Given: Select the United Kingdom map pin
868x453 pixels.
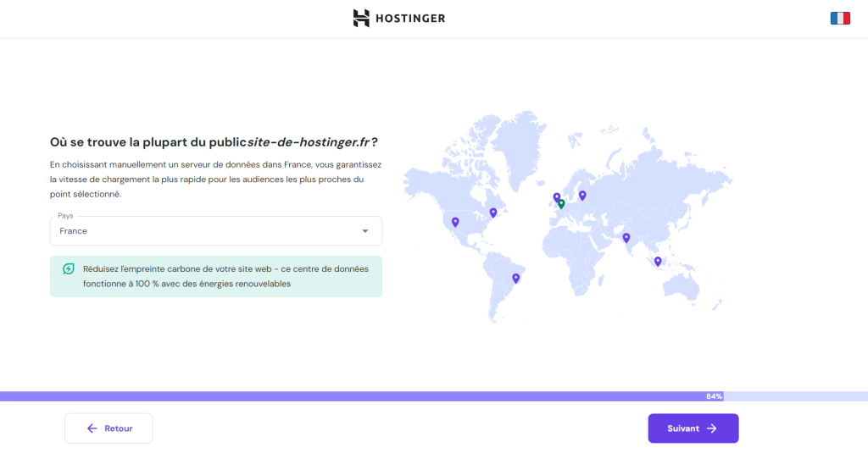Looking at the screenshot, I should click(557, 197).
